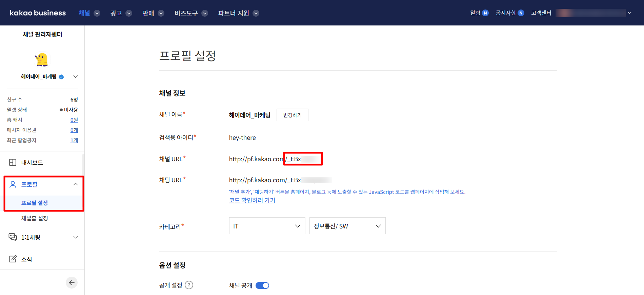This screenshot has height=295, width=644.
Task: Open the 파트너 지원 top menu
Action: (x=234, y=13)
